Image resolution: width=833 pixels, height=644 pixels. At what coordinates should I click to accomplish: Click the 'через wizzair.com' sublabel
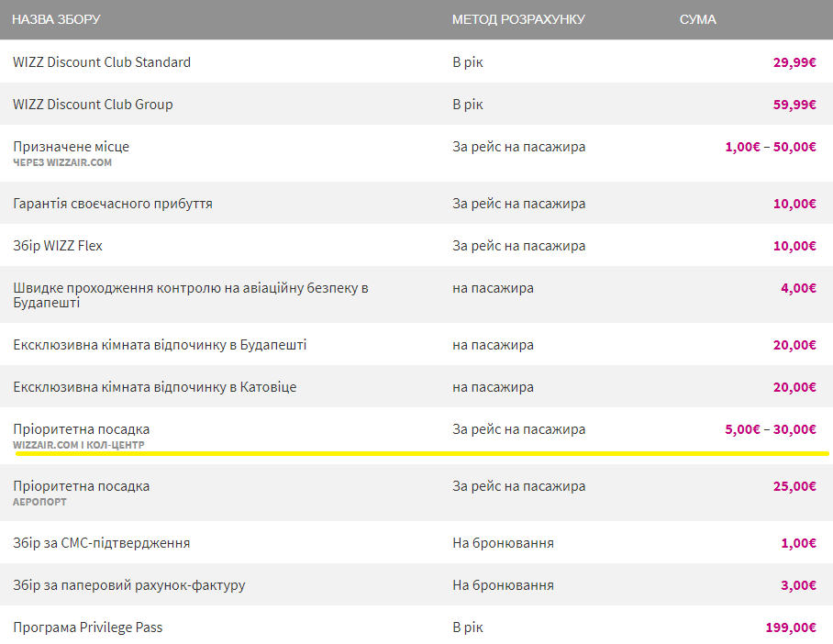[x=62, y=162]
